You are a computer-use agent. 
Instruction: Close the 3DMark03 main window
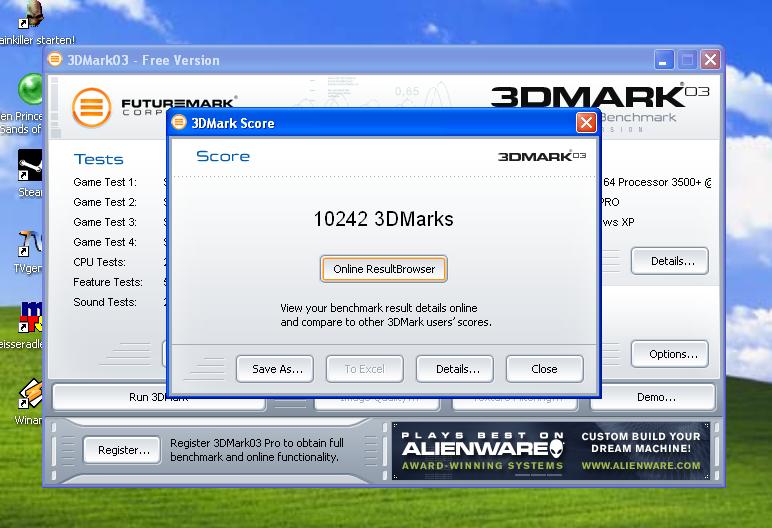(710, 60)
